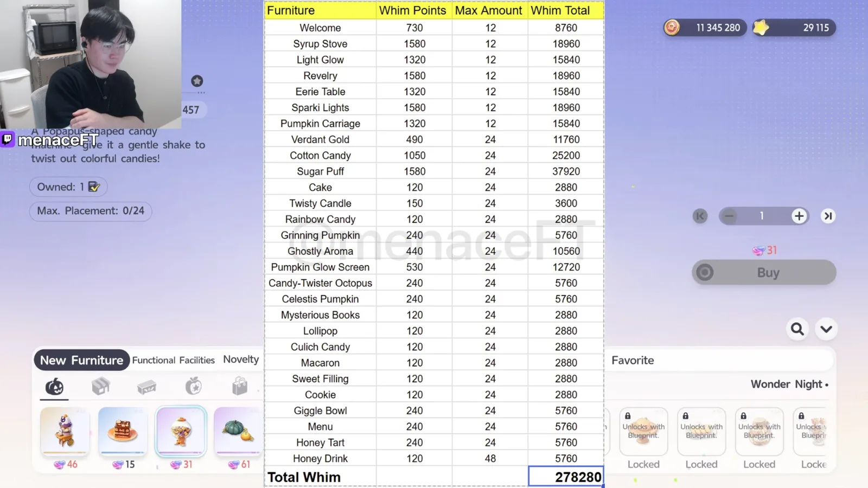The image size is (868, 488).
Task: Click the Cotton Candy whim total 25200
Action: (566, 156)
